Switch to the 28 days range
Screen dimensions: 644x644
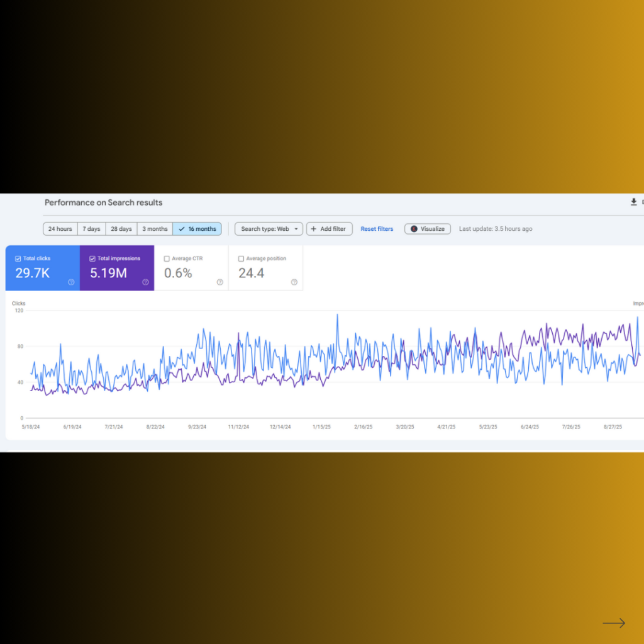121,229
